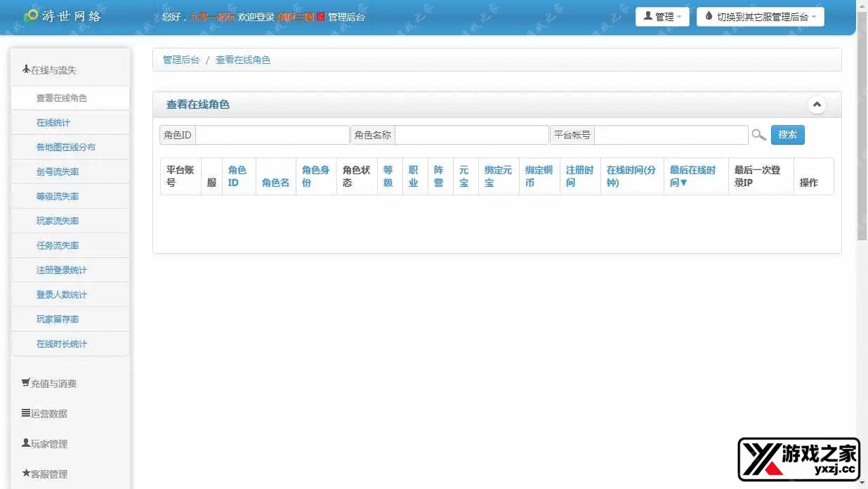Screen dimensions: 868x489
Task: Click the star icon beside 客服管理
Action: 25,474
